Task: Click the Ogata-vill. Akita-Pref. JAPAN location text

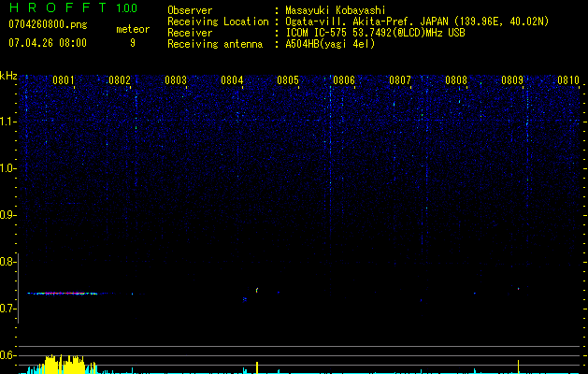Action: [x=417, y=22]
